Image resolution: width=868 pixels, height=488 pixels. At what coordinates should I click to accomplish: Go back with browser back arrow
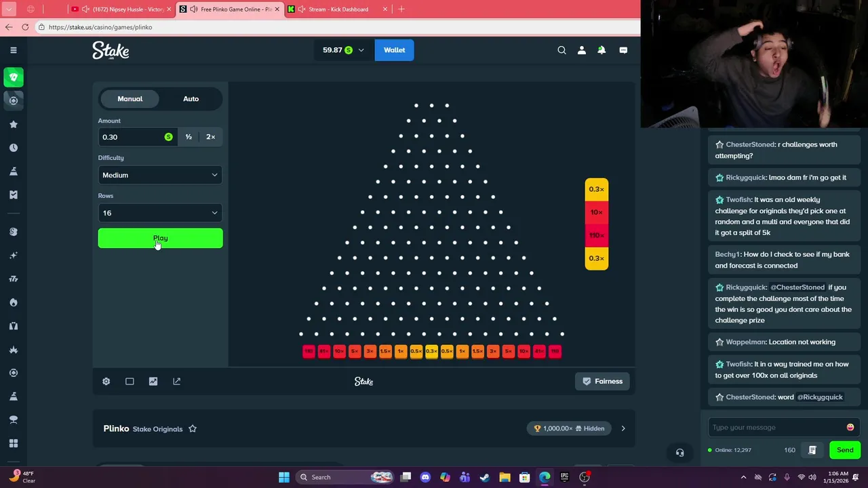point(8,27)
